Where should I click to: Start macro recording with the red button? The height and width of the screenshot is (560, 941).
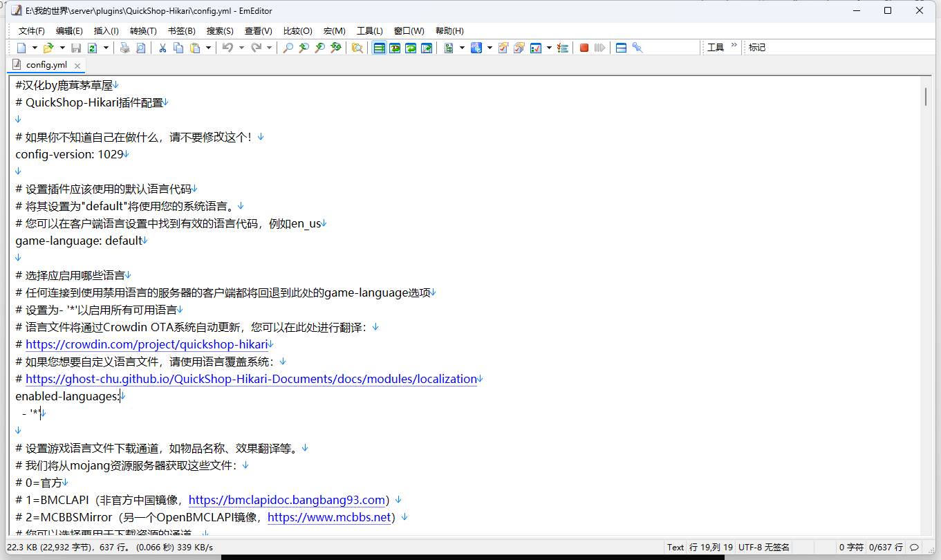pyautogui.click(x=584, y=48)
